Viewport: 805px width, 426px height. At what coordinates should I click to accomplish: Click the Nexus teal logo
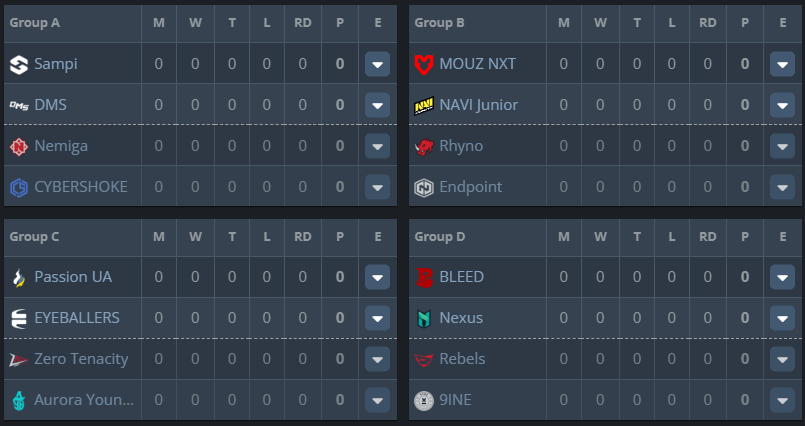(424, 318)
